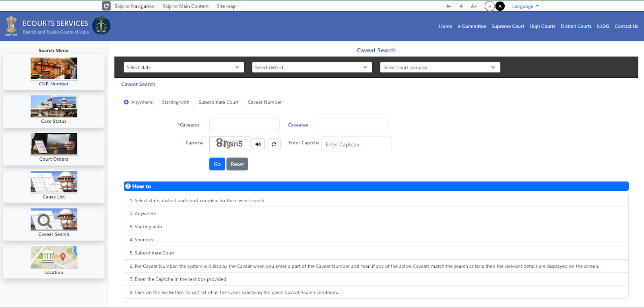The height and width of the screenshot is (308, 644).
Task: Select the Subordinate Court radio option
Action: (x=194, y=102)
